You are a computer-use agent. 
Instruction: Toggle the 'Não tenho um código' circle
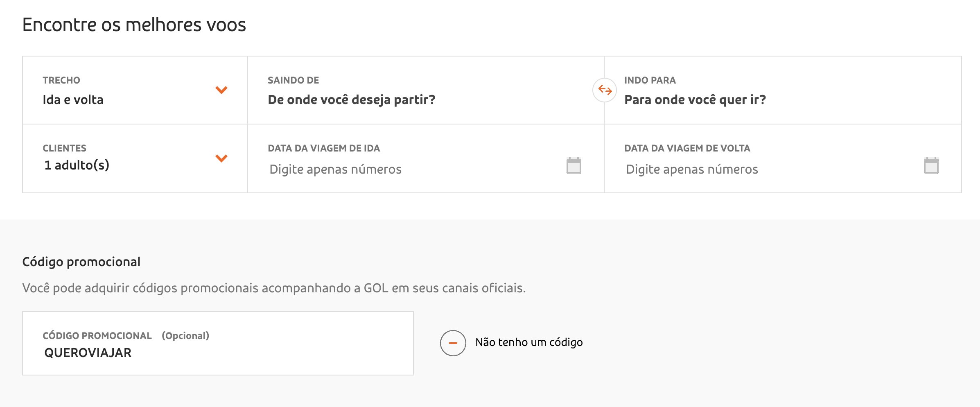[x=453, y=343]
